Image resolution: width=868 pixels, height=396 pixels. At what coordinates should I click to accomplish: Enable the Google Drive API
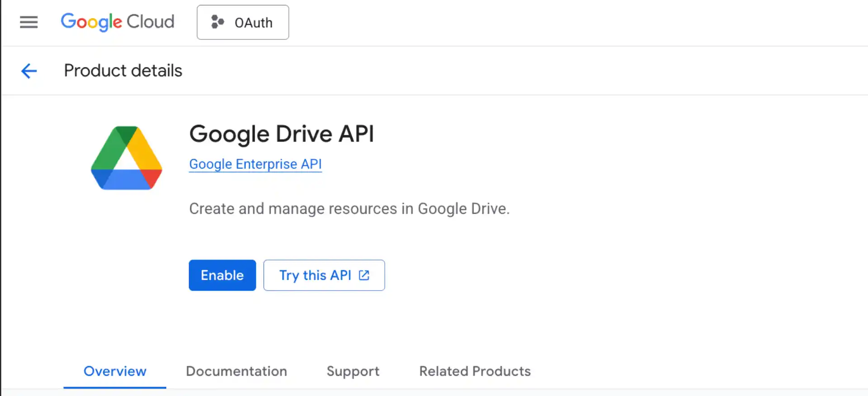coord(222,275)
